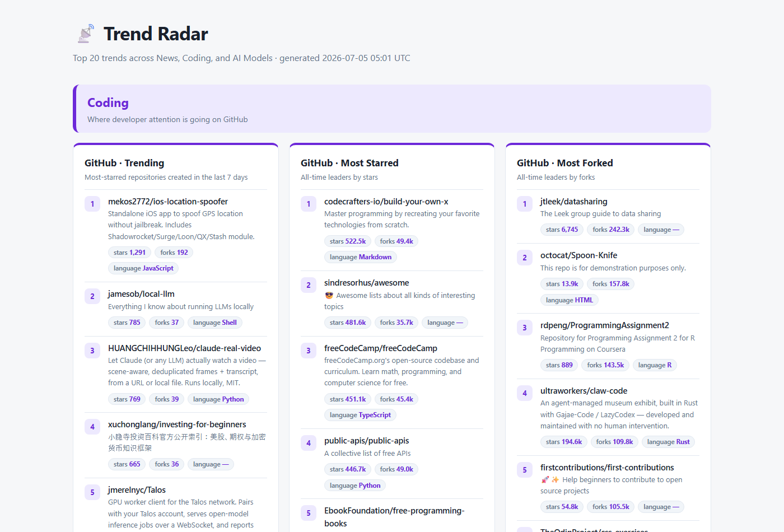
Task: Click 'forks 39' on claude-real-video
Action: pyautogui.click(x=167, y=399)
